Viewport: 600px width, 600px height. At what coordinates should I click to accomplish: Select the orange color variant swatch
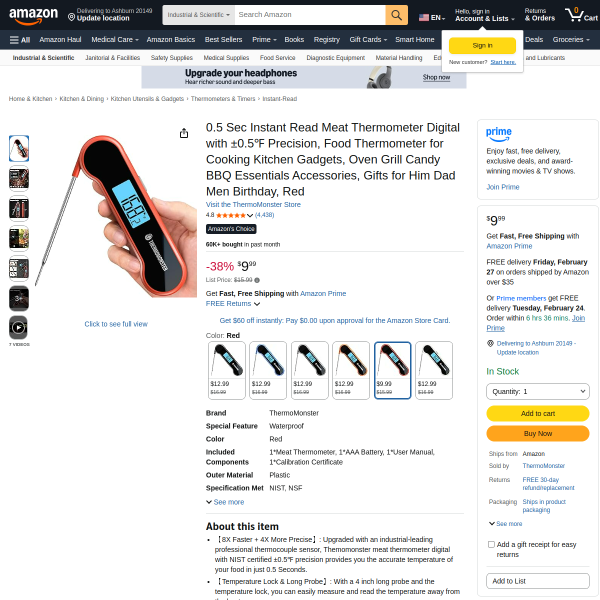(x=351, y=370)
